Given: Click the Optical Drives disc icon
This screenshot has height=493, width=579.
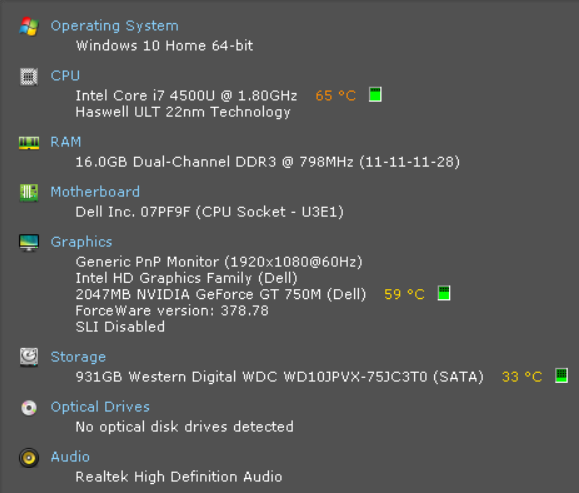Looking at the screenshot, I should point(29,408).
